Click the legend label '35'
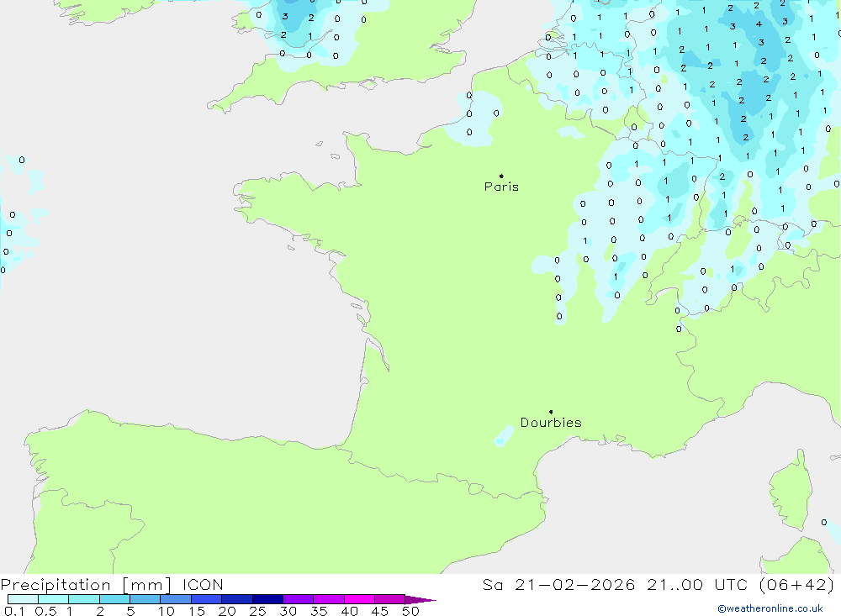Image resolution: width=841 pixels, height=616 pixels. (319, 611)
